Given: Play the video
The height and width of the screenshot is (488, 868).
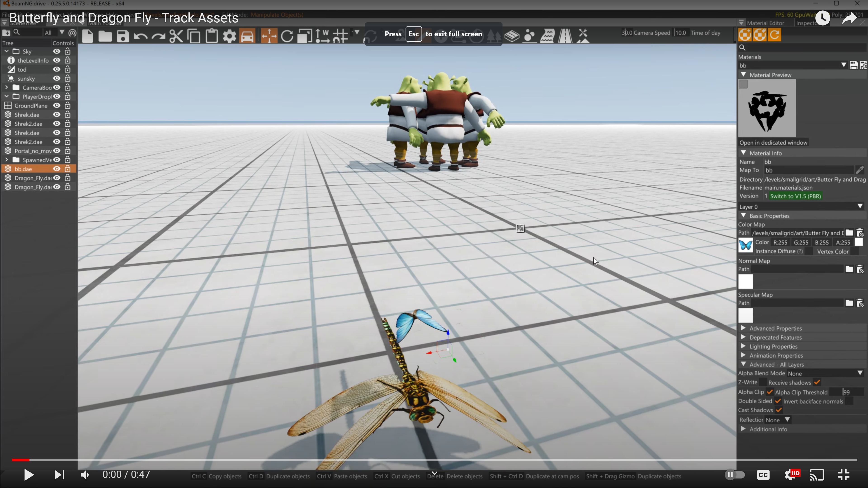Looking at the screenshot, I should (29, 475).
